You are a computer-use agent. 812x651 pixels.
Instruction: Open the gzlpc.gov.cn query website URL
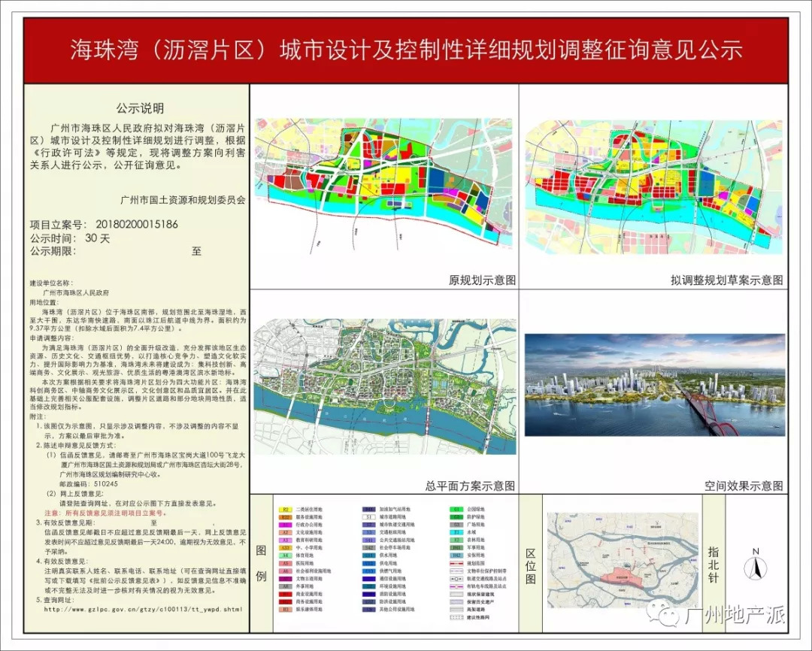[x=149, y=609]
